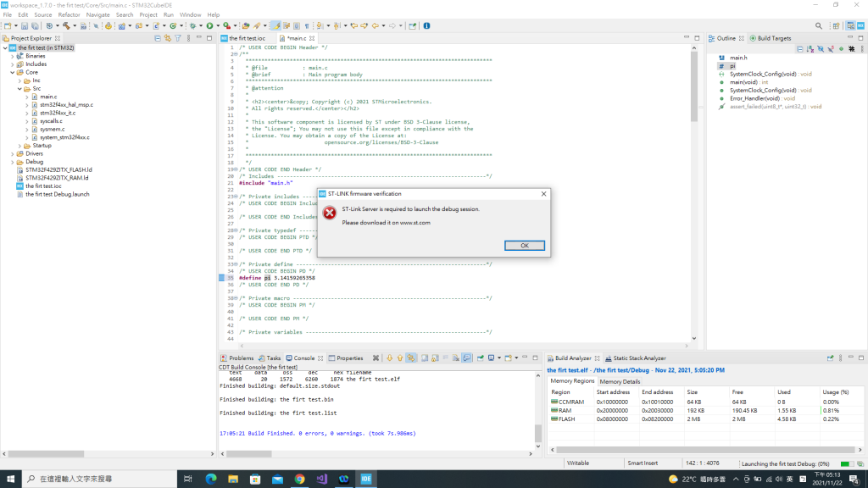Toggle Link with Editor in Project Explorer

(168, 38)
